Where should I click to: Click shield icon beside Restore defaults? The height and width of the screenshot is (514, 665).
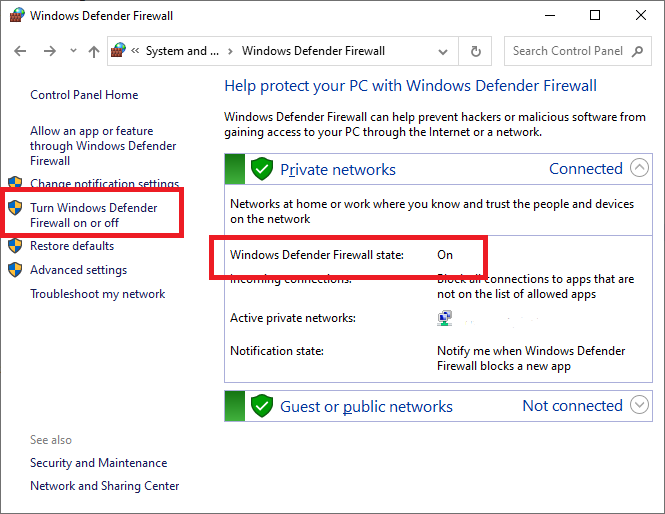click(x=15, y=246)
